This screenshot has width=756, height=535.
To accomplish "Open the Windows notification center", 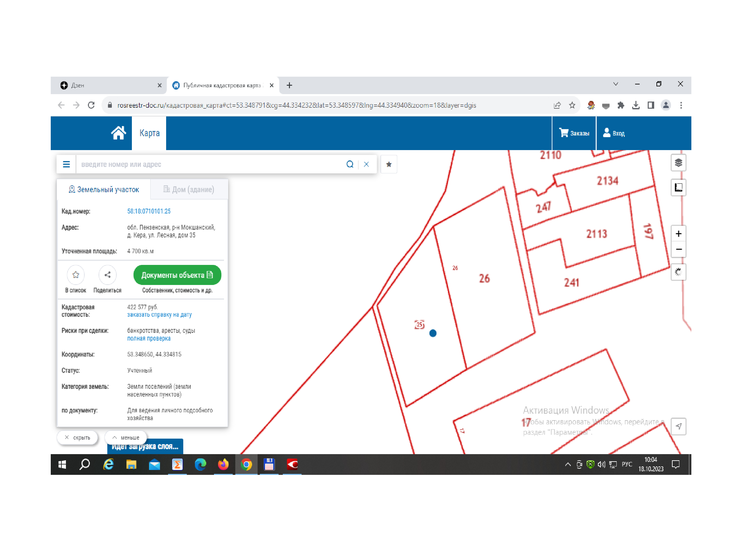I will click(675, 464).
